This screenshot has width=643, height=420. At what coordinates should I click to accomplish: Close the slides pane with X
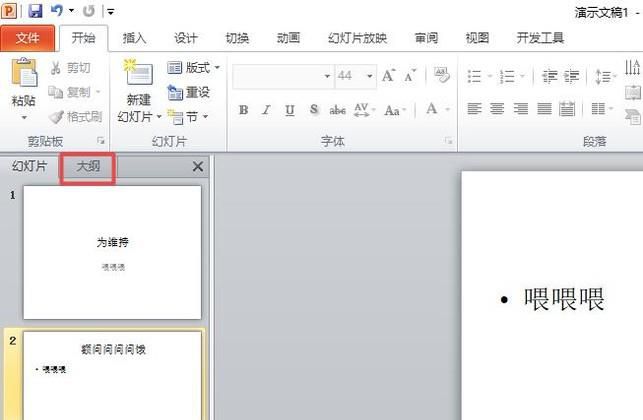click(198, 167)
